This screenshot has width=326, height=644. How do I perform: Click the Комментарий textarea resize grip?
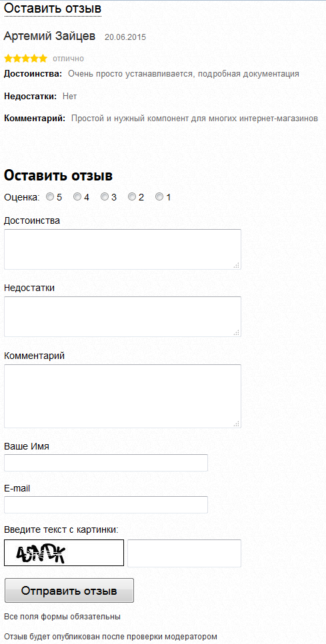237,424
